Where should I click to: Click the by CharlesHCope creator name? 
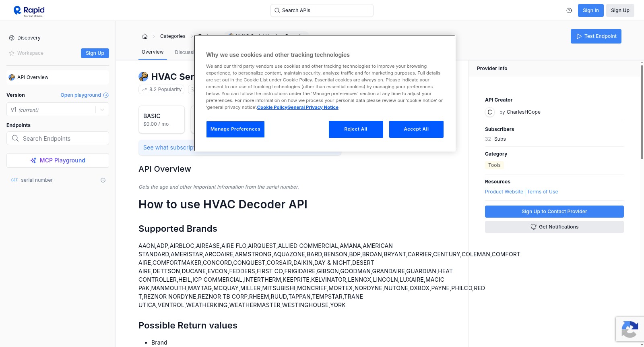(x=520, y=112)
